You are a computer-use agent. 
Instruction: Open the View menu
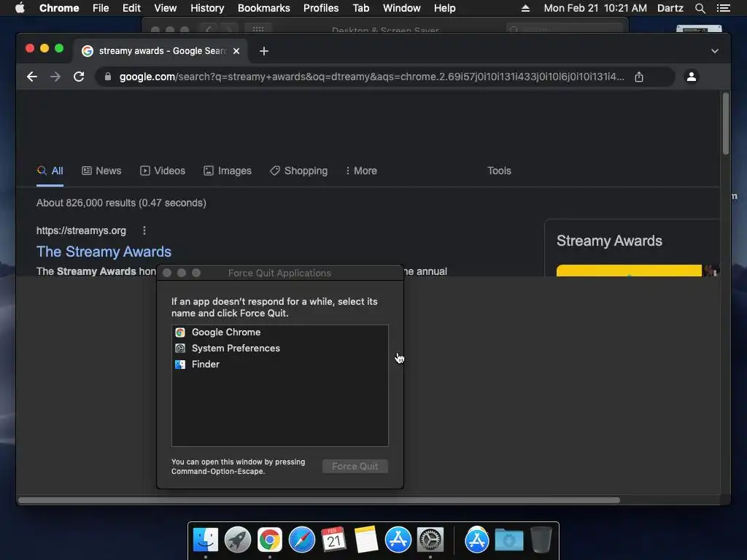tap(166, 8)
